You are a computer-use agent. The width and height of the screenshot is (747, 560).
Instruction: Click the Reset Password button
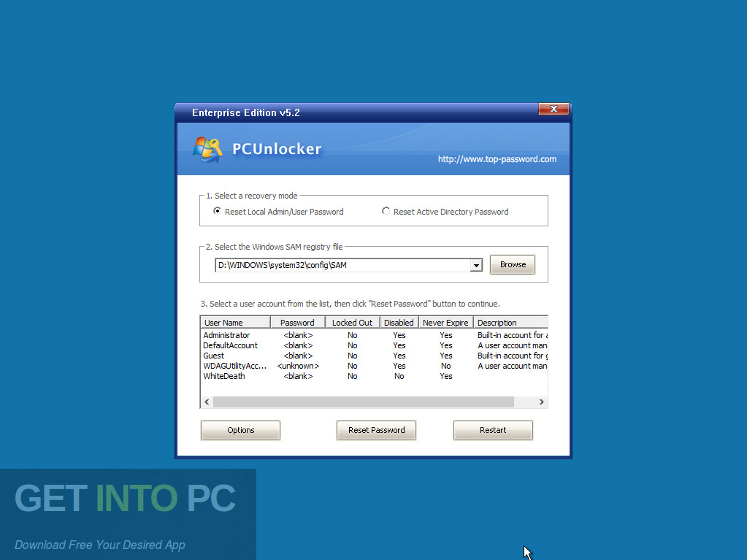[x=376, y=430]
